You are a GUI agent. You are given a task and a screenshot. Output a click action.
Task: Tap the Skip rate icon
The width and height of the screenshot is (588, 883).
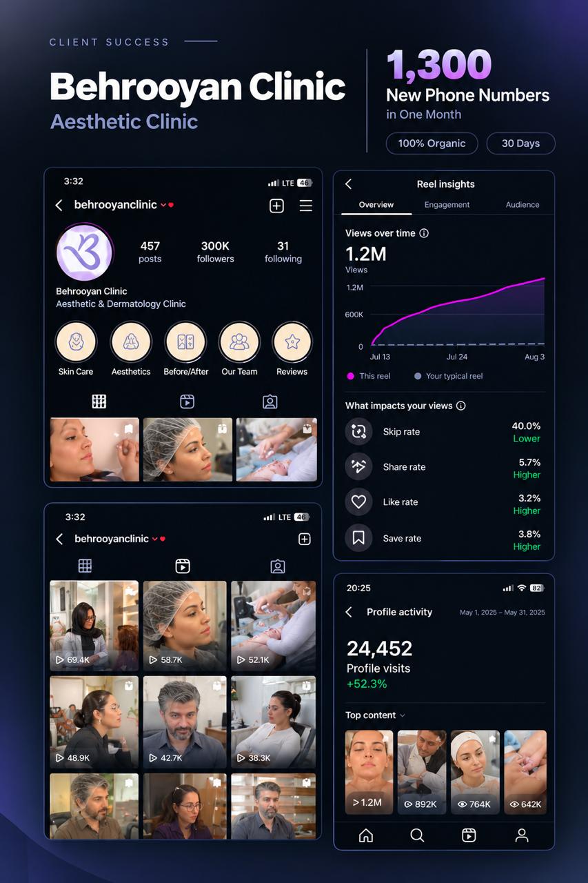(x=358, y=431)
